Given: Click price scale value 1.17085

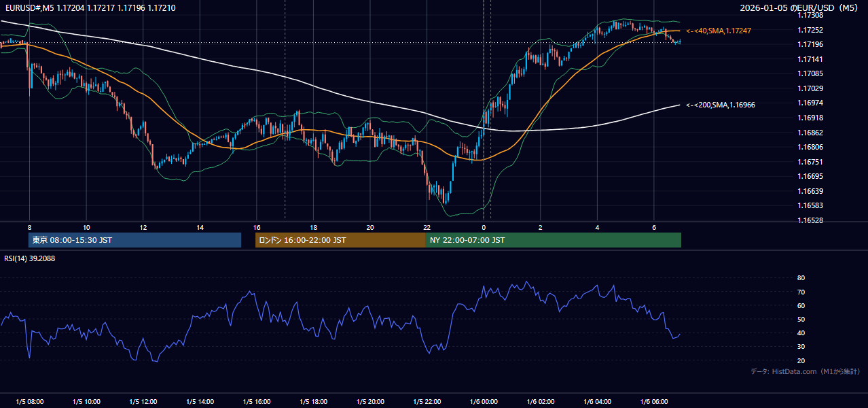Looking at the screenshot, I should (810, 73).
